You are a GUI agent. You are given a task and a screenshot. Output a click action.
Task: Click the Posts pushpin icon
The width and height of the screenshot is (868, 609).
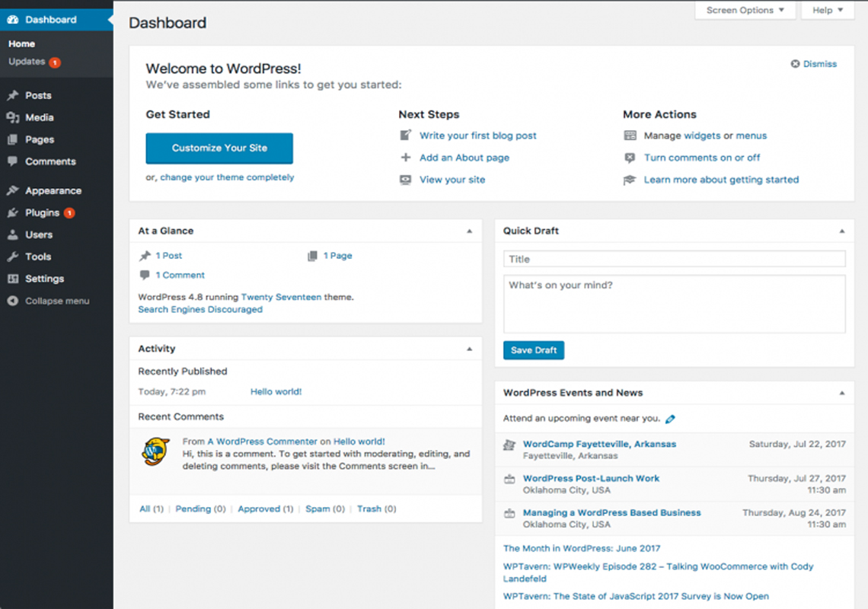tap(13, 95)
